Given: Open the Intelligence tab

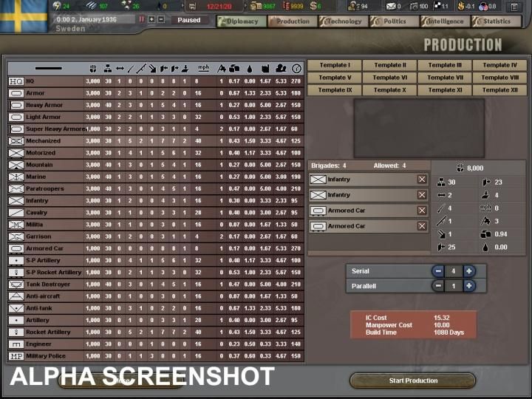Looking at the screenshot, I should pos(445,21).
